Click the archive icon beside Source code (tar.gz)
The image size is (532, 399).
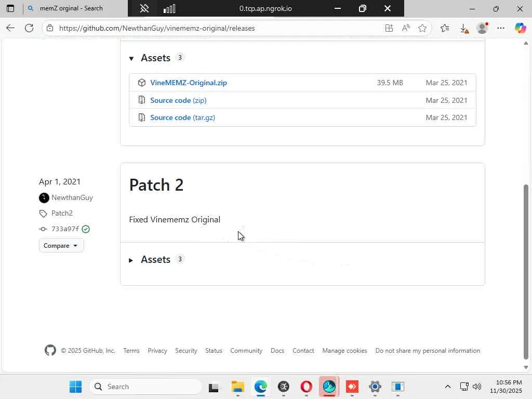pos(142,117)
